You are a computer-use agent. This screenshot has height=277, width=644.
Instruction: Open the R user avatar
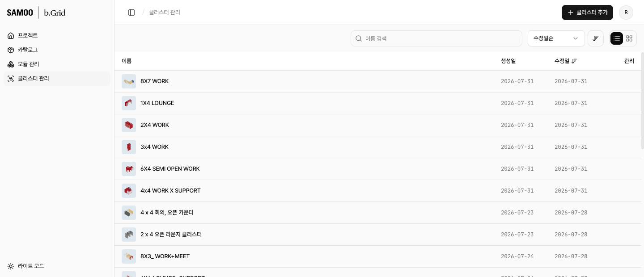pos(626,13)
